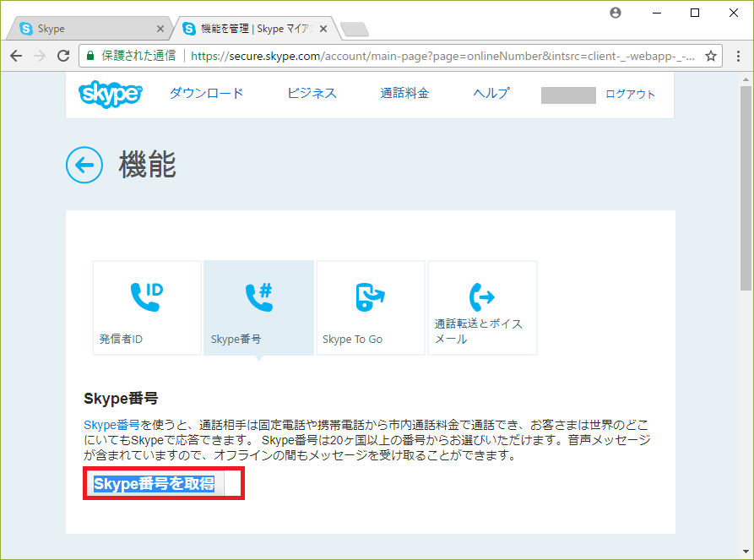Viewport: 754px width, 560px height.
Task: Switch to the first Skype tab
Action: [x=89, y=29]
